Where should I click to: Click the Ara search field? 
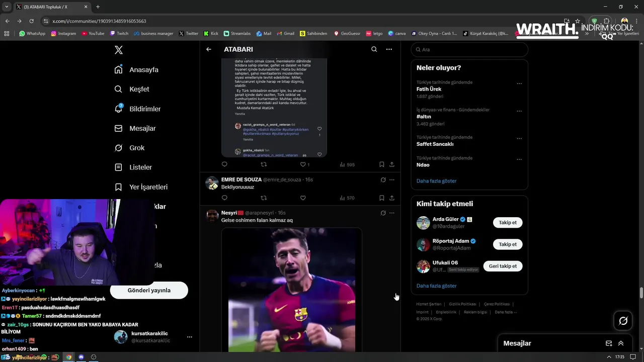(x=469, y=49)
